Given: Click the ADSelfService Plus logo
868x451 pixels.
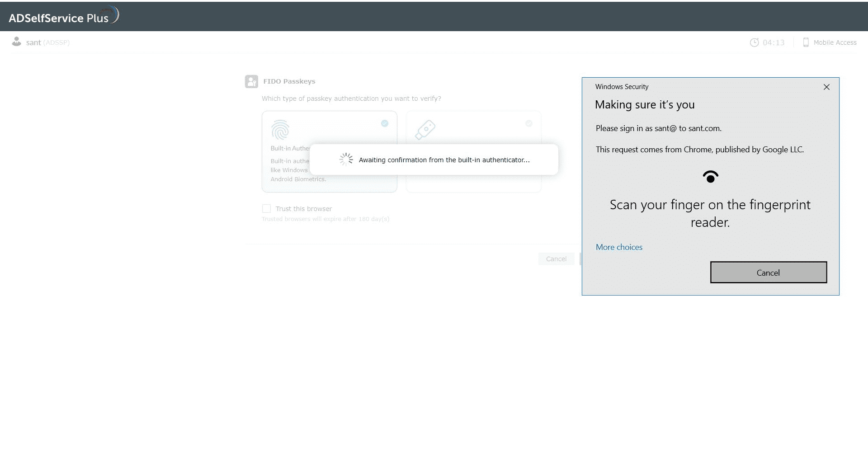Looking at the screenshot, I should 64,16.
